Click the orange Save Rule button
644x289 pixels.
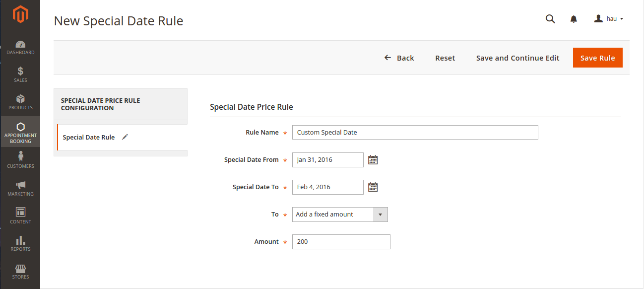click(x=597, y=58)
